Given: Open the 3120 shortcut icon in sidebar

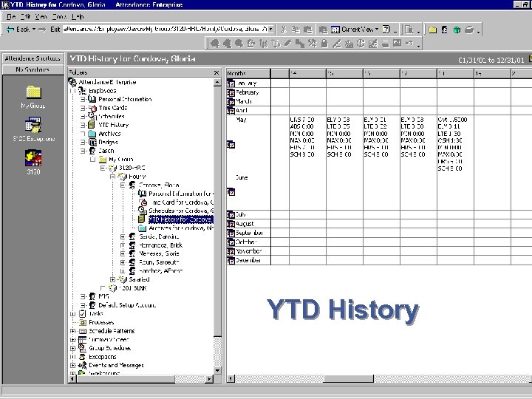Looking at the screenshot, I should [x=33, y=158].
